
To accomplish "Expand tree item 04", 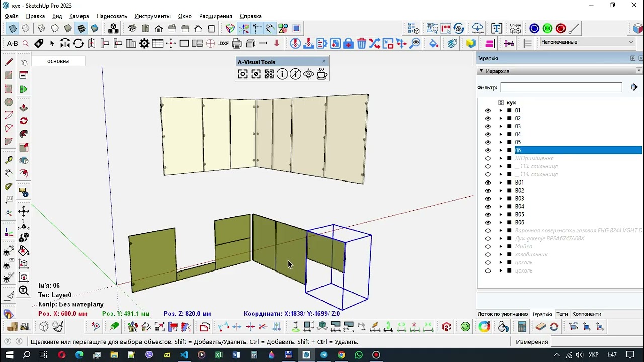I will [501, 135].
